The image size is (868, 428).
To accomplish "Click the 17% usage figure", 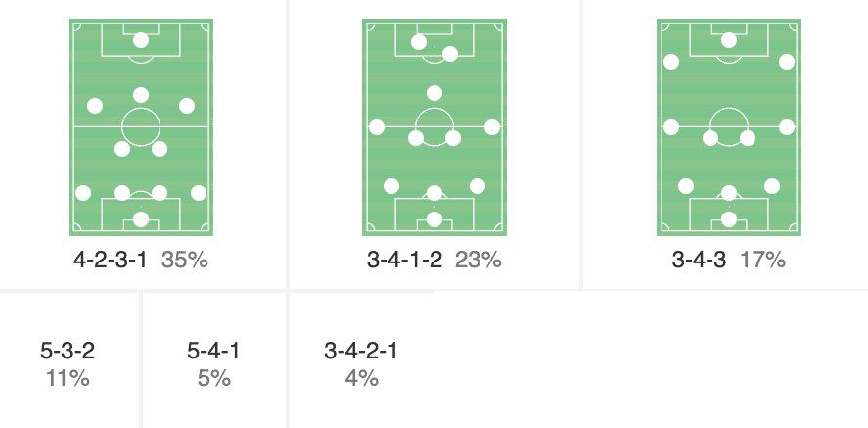I will pos(762,261).
